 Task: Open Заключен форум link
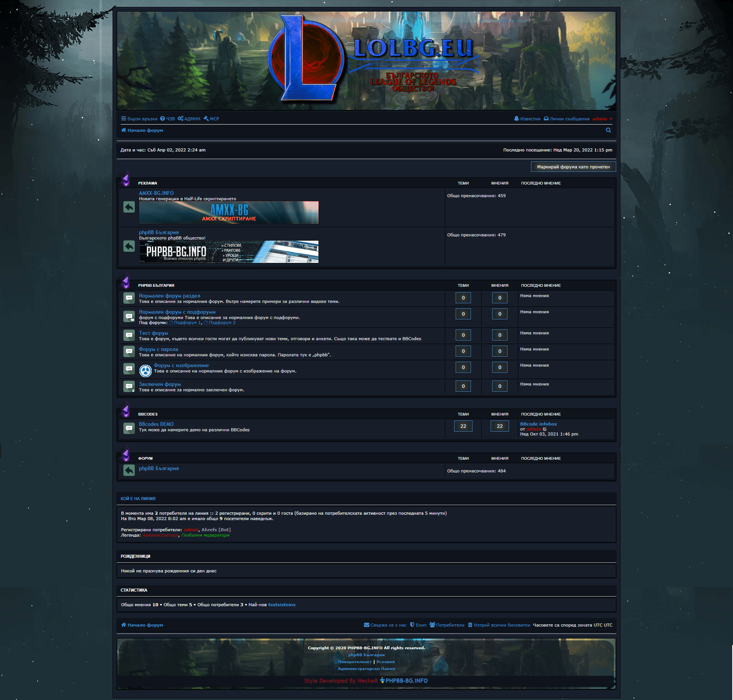click(160, 384)
